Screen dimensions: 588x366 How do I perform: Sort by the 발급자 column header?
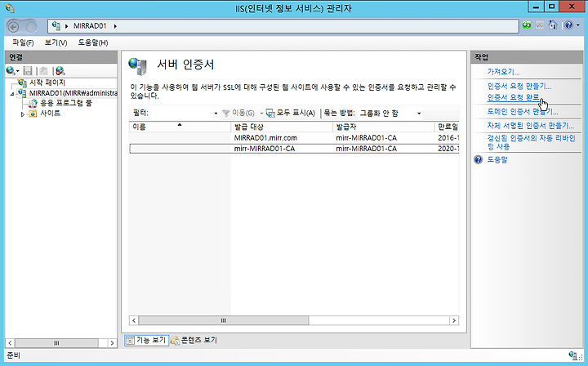click(x=383, y=127)
